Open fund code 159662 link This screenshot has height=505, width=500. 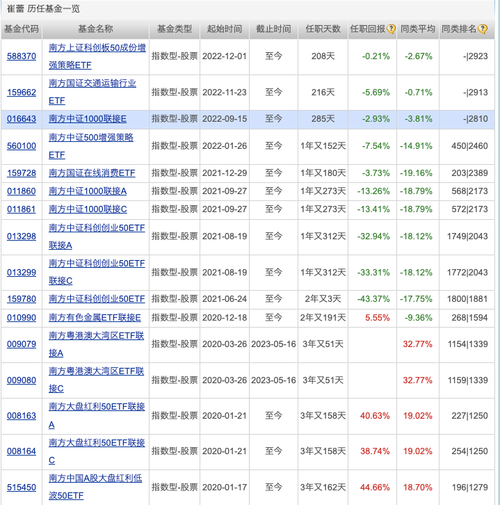coord(22,92)
